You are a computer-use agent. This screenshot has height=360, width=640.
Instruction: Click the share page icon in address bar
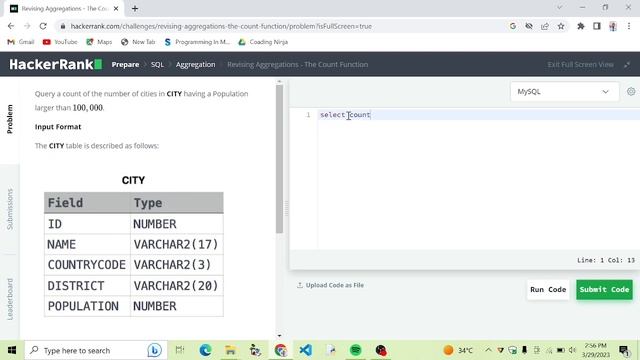tap(545, 26)
